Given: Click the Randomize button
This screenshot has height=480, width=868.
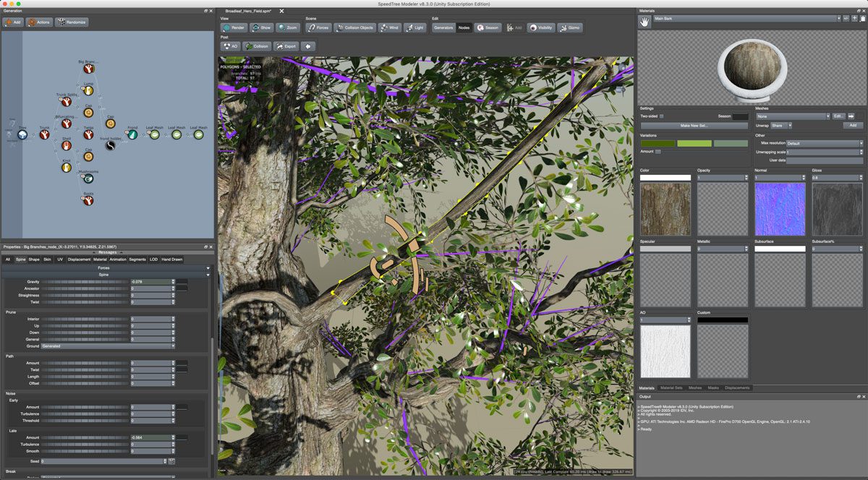Looking at the screenshot, I should click(x=72, y=22).
